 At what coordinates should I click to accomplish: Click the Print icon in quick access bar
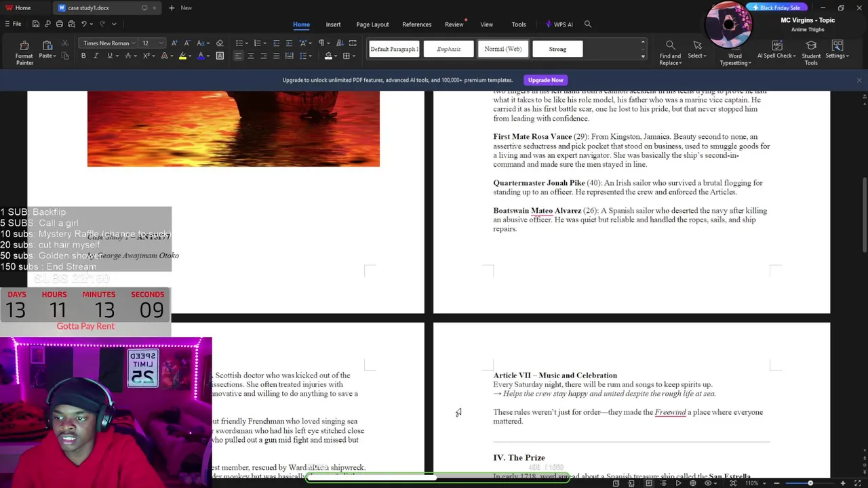tap(60, 24)
